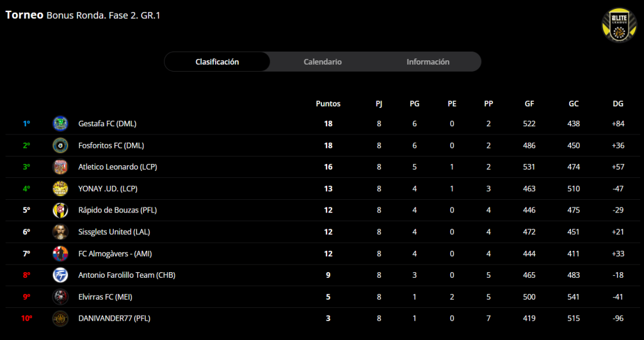Click the Rápido de Bouzas team badge

click(x=60, y=210)
